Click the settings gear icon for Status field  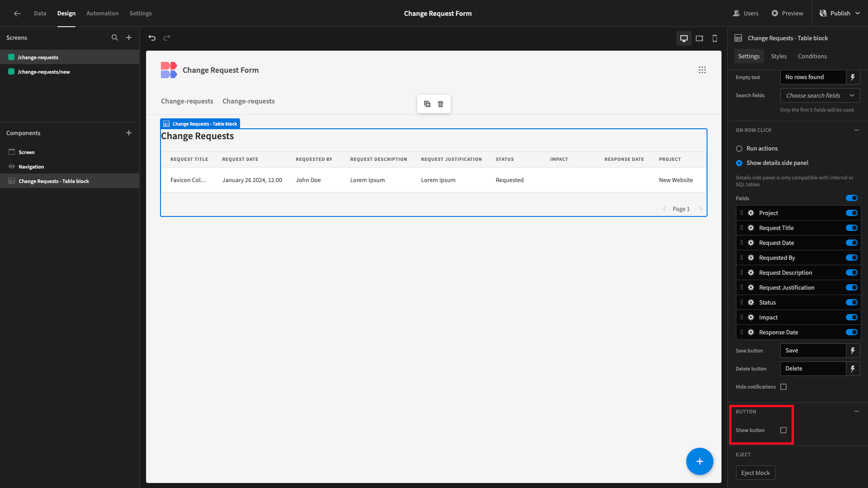(751, 302)
